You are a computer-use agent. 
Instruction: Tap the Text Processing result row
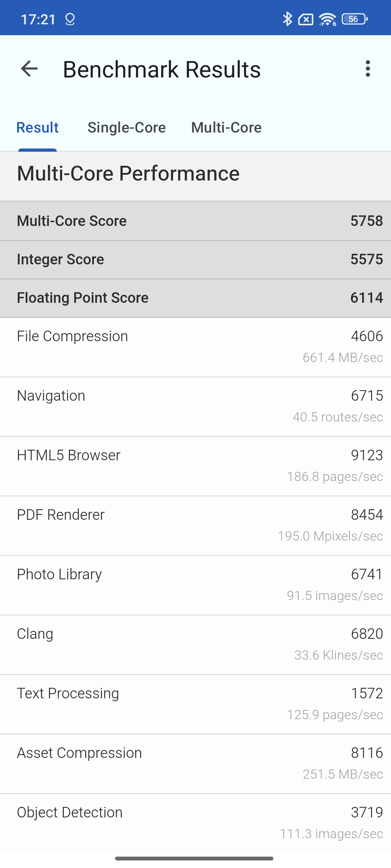pos(196,704)
